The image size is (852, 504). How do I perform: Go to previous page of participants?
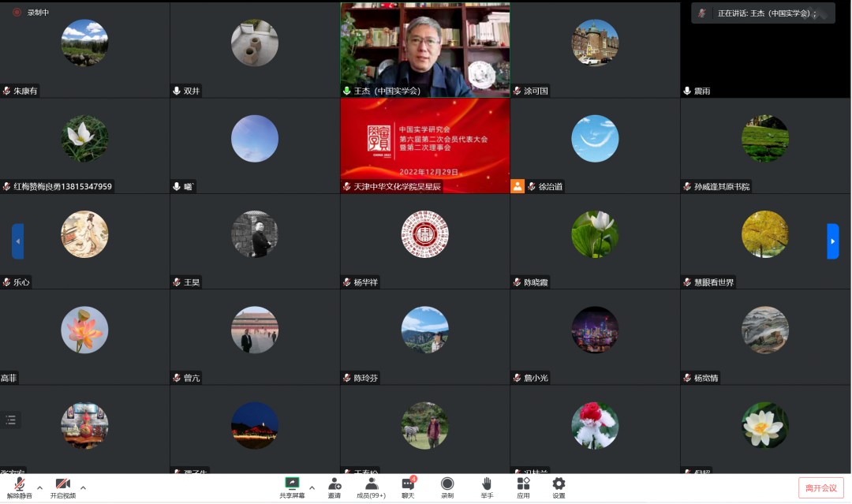point(17,241)
